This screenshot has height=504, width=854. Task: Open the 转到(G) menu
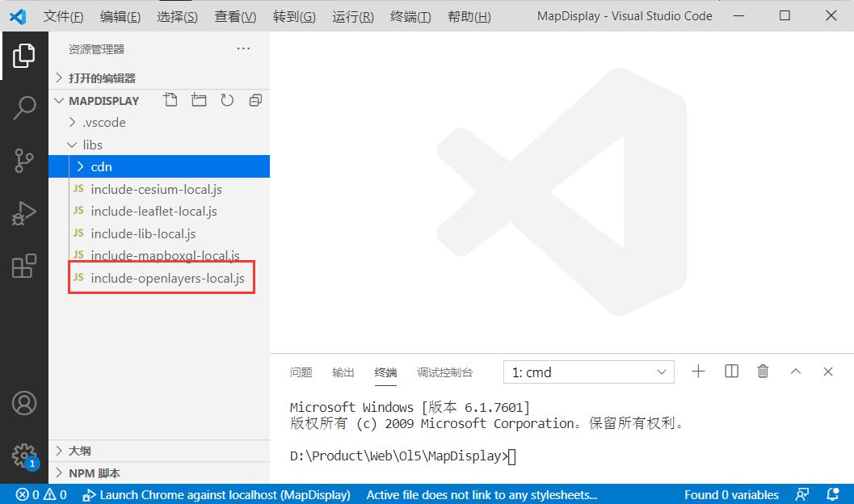[x=294, y=17]
